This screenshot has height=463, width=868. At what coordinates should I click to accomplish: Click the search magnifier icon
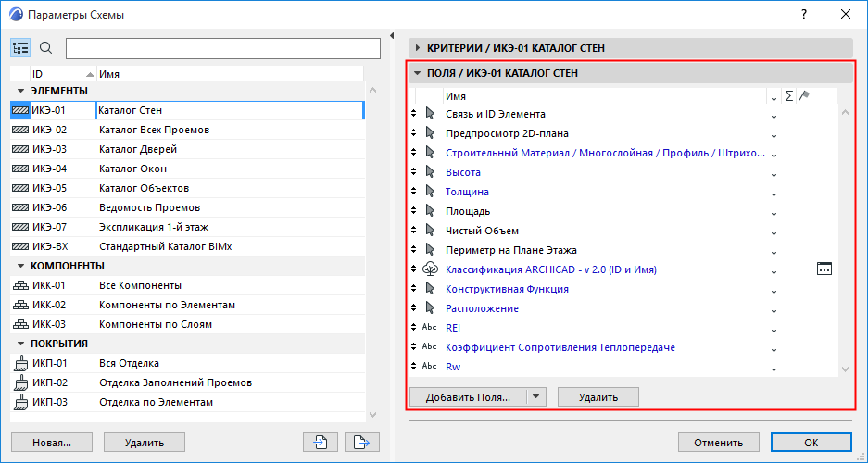[x=46, y=48]
